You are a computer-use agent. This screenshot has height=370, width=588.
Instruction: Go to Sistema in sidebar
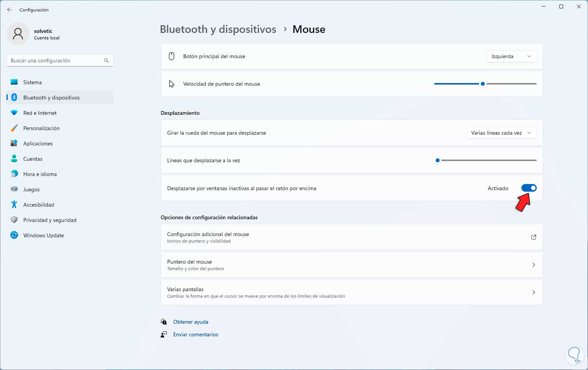pos(33,82)
